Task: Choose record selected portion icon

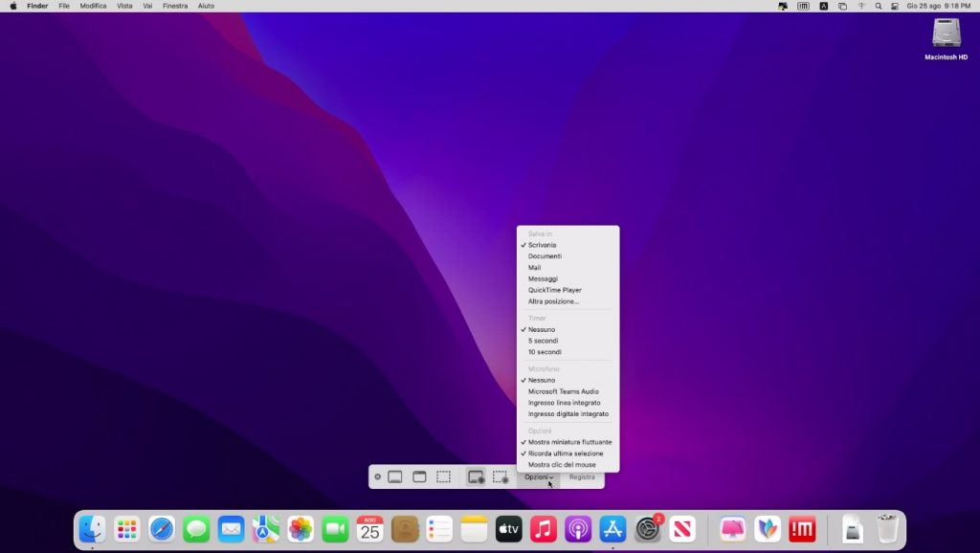Action: tap(501, 476)
